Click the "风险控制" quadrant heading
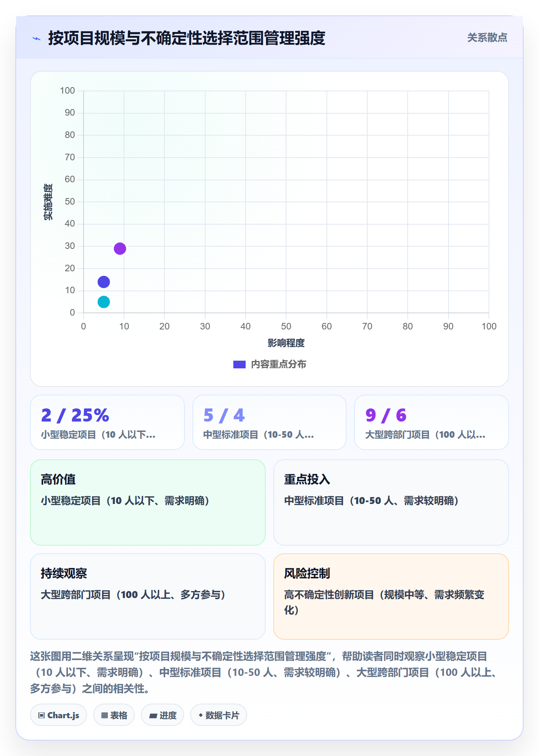The image size is (539, 756). pos(307,574)
